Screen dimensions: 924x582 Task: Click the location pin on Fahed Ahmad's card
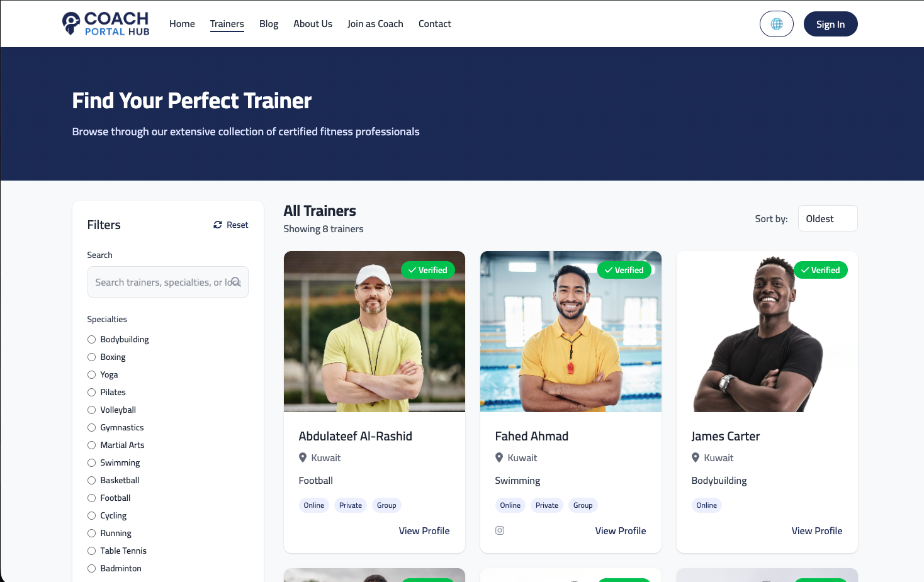click(499, 457)
